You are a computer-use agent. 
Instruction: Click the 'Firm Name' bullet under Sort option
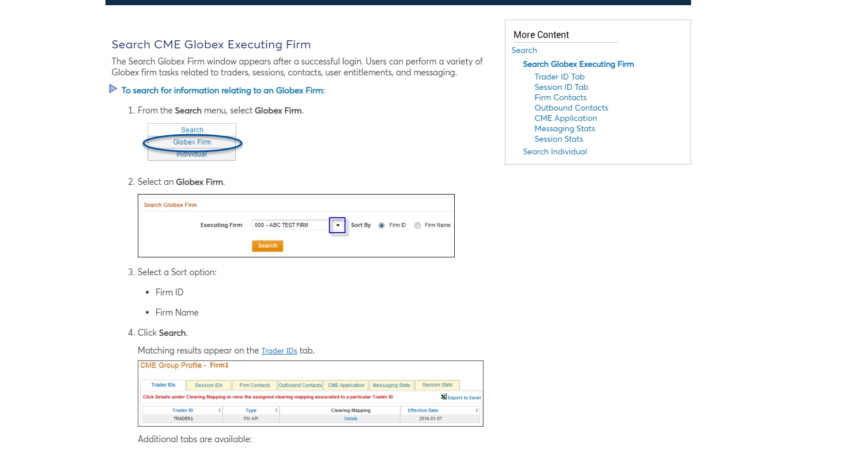[177, 313]
